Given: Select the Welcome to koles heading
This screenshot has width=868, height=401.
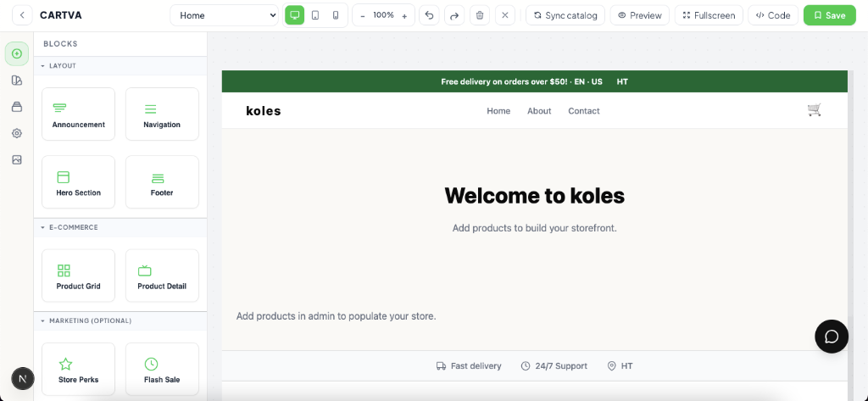Looking at the screenshot, I should click(534, 196).
